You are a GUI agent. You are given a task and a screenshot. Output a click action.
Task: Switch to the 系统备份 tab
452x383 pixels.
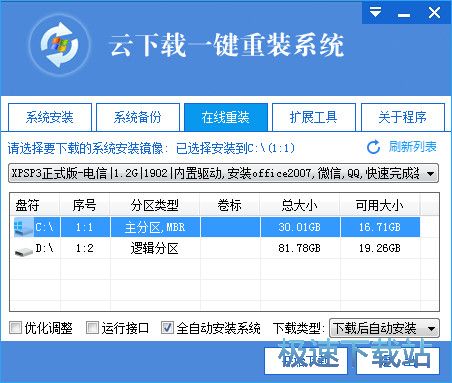138,117
